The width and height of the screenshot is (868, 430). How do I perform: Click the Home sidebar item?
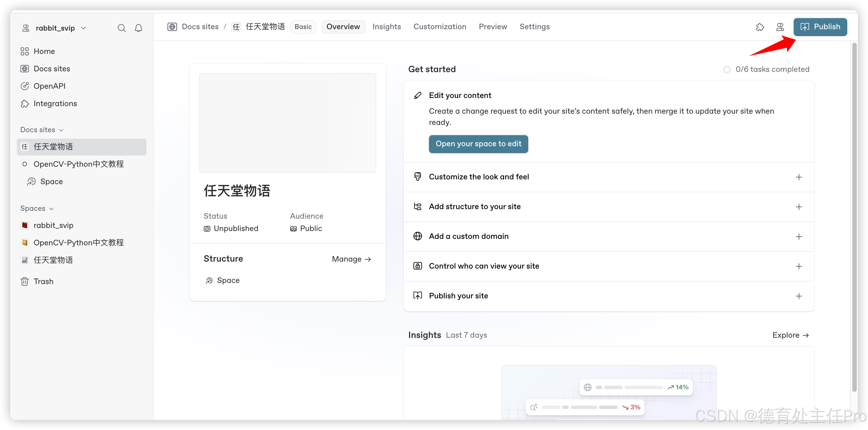44,51
